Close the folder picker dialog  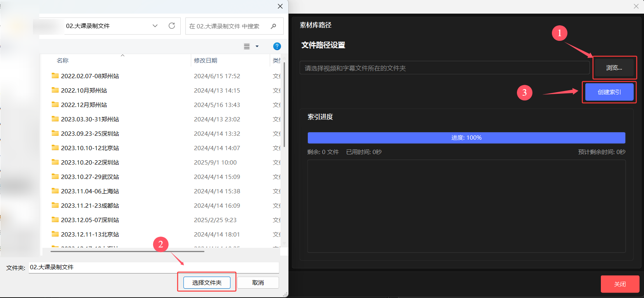point(280,6)
